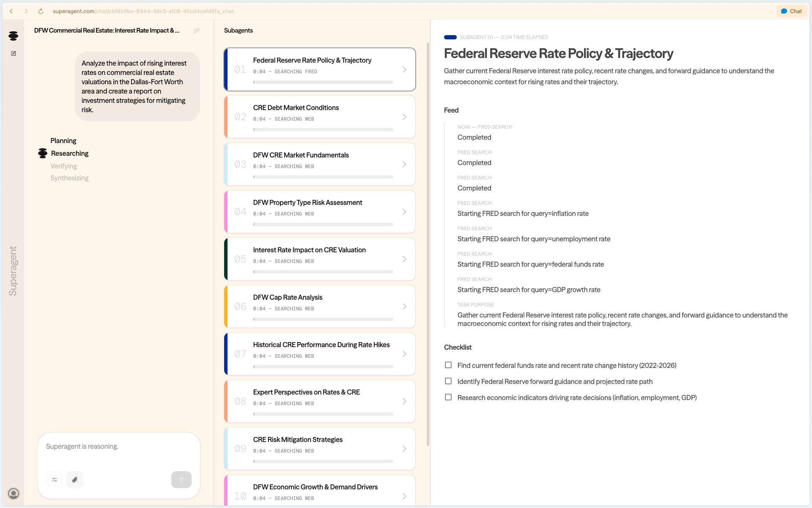Click the paperclip attachment icon

click(75, 480)
